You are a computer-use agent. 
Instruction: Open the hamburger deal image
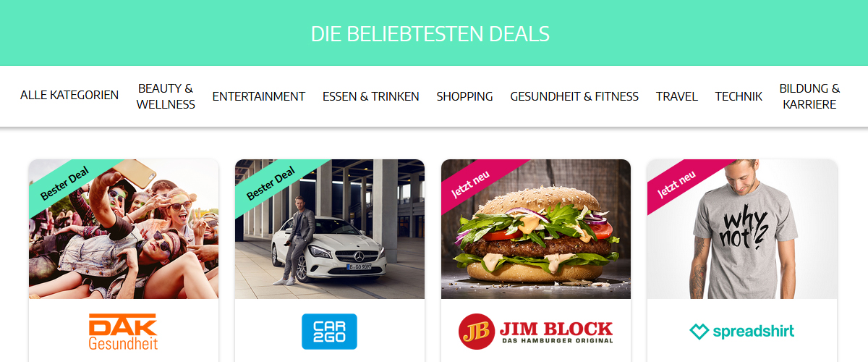coord(536,229)
